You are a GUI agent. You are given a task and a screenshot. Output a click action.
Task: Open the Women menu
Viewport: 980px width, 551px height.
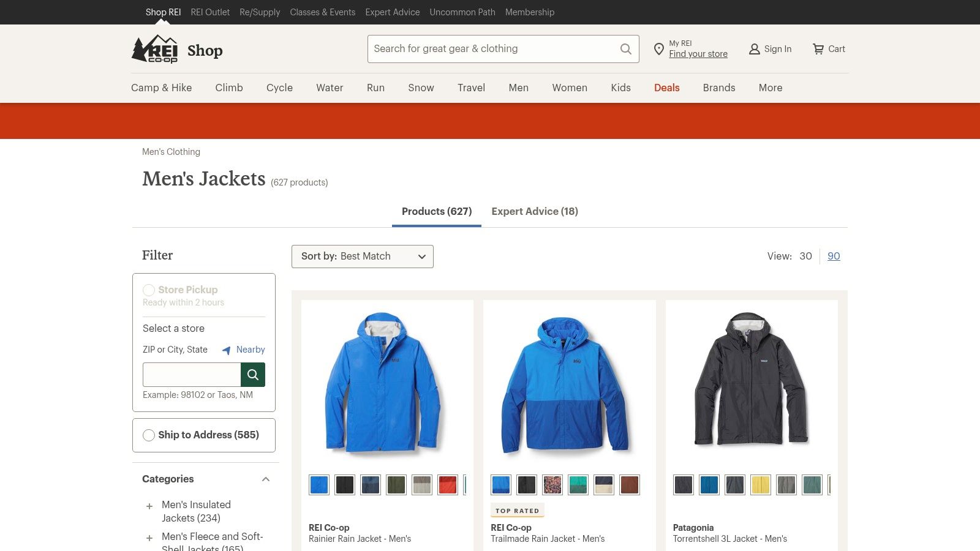coord(570,88)
